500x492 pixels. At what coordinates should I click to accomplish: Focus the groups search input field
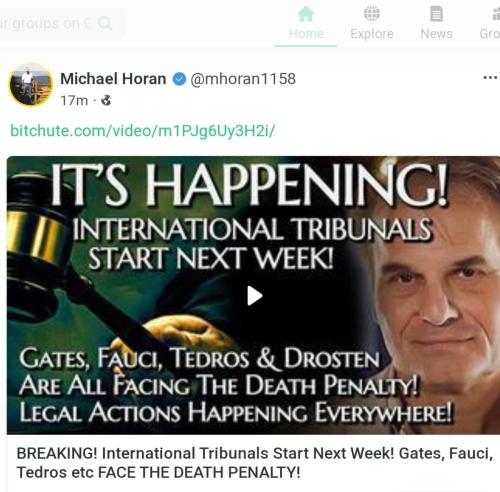click(61, 24)
